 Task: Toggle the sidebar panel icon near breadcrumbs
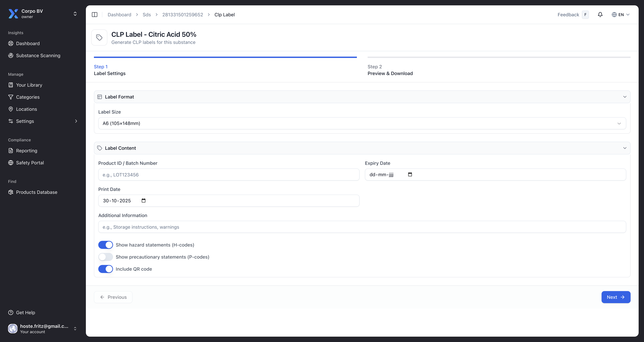[x=95, y=15]
